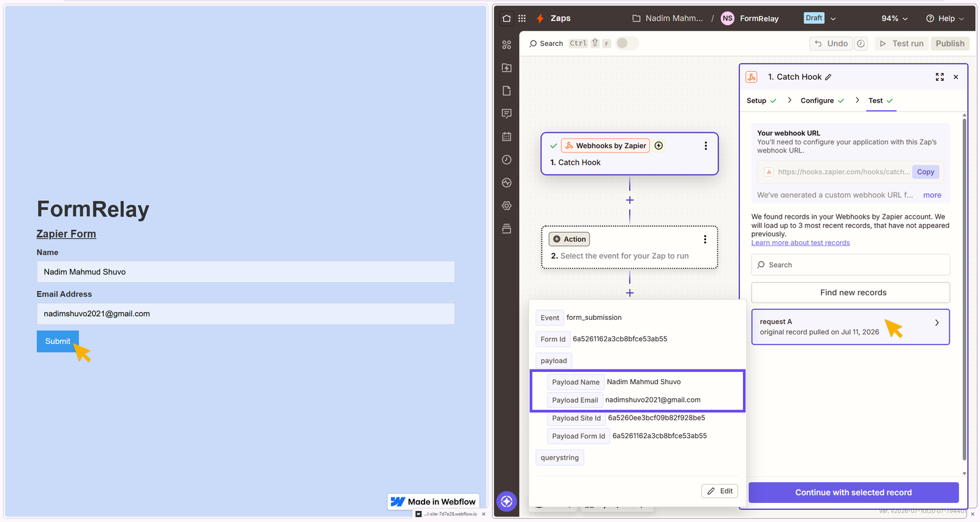Click the Payload Email field label
Viewport: 980px width, 522px height.
(x=575, y=400)
